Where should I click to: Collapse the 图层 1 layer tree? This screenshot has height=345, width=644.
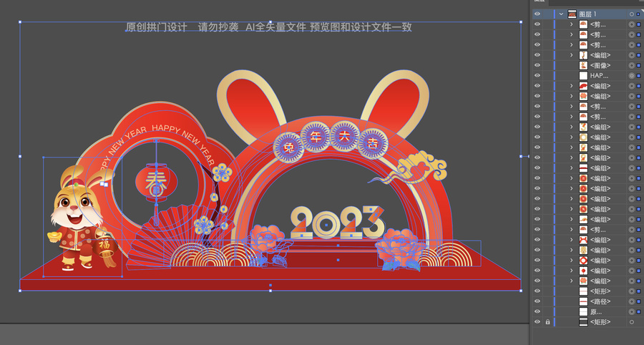click(561, 14)
